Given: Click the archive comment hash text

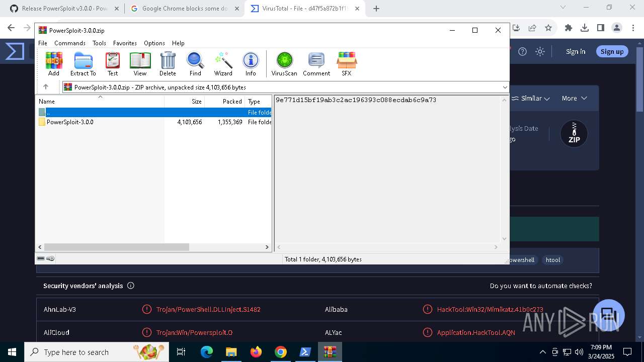Looking at the screenshot, I should pyautogui.click(x=356, y=100).
